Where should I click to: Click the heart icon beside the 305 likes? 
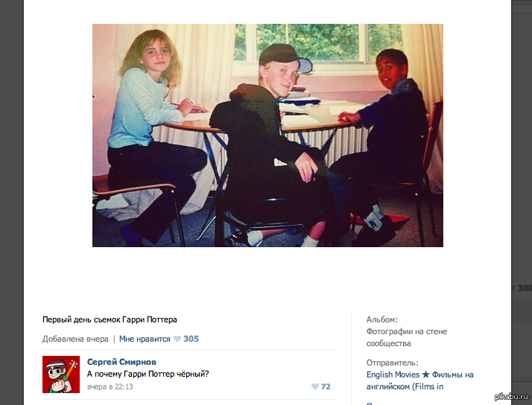point(177,339)
